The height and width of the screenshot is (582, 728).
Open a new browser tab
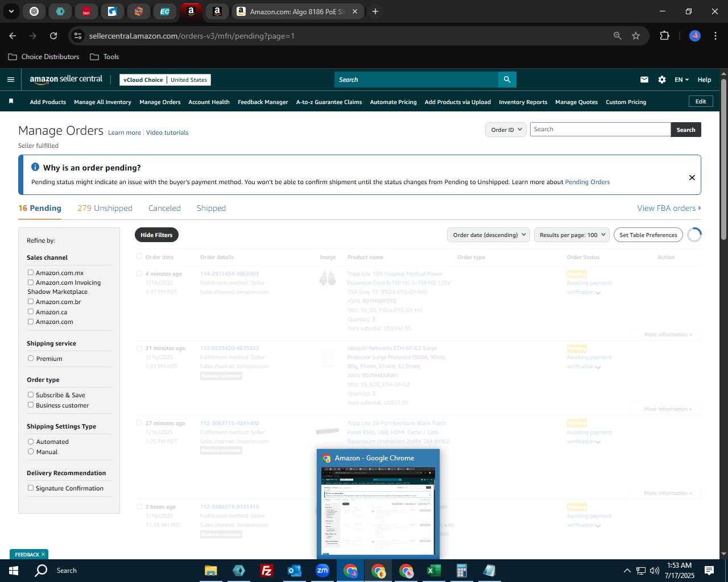pyautogui.click(x=375, y=11)
